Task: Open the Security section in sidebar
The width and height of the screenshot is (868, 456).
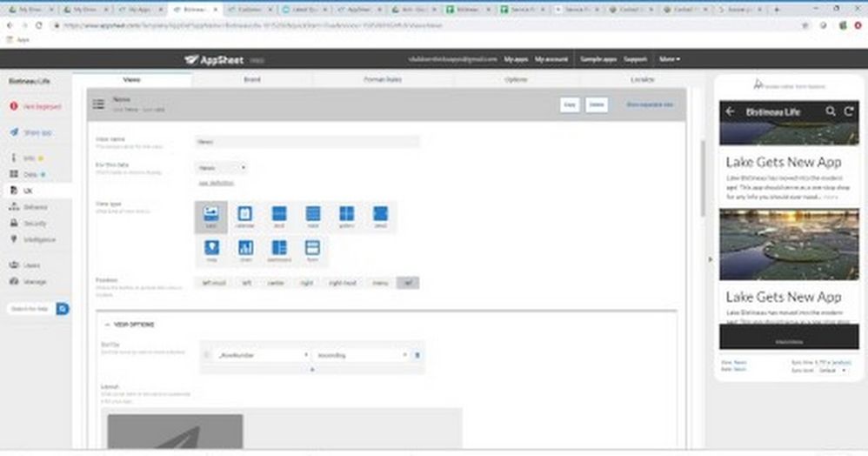Action: point(34,224)
